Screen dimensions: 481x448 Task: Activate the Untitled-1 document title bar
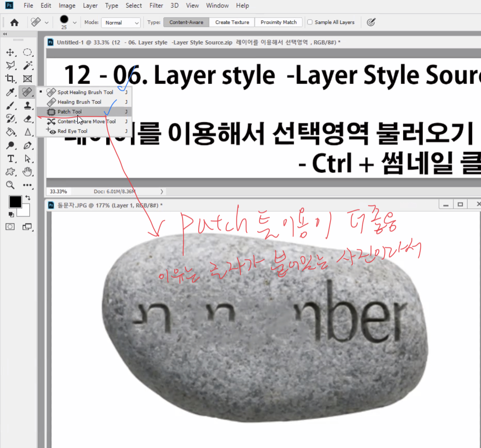click(x=263, y=42)
